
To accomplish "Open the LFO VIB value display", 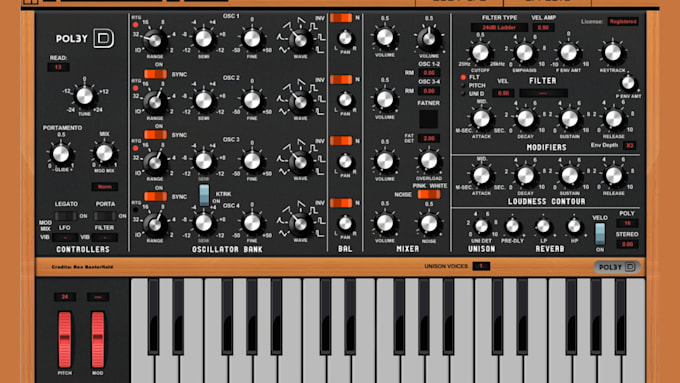I will 65,237.
